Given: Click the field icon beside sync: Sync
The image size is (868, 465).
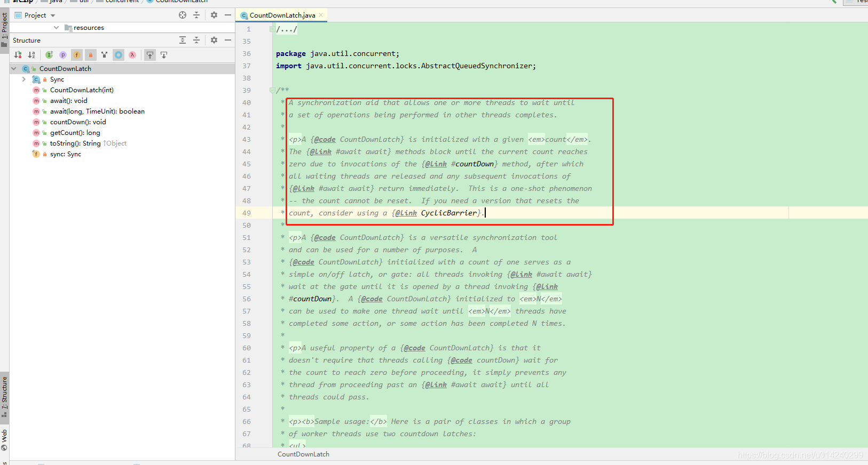Looking at the screenshot, I should [36, 154].
